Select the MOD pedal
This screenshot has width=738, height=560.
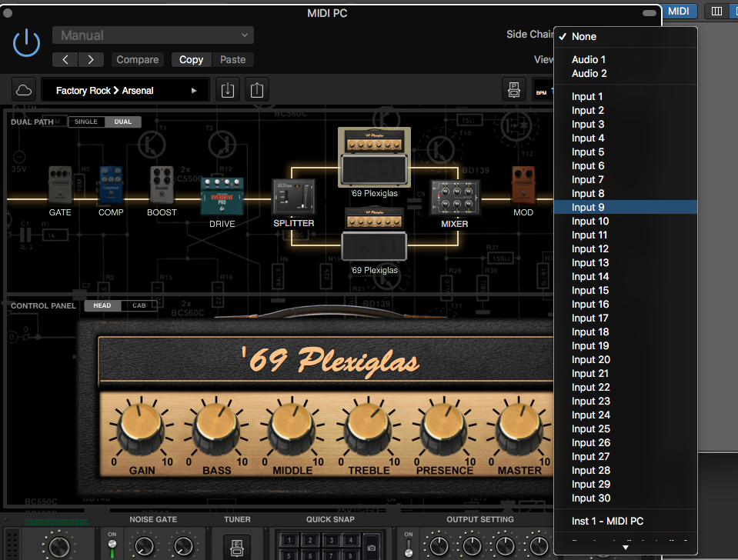[523, 185]
